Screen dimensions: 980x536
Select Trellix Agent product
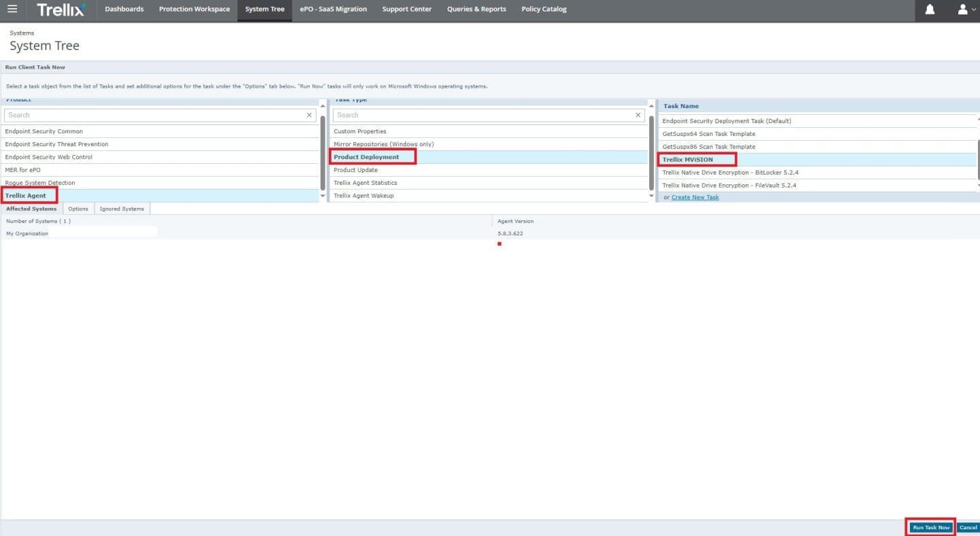click(x=160, y=196)
